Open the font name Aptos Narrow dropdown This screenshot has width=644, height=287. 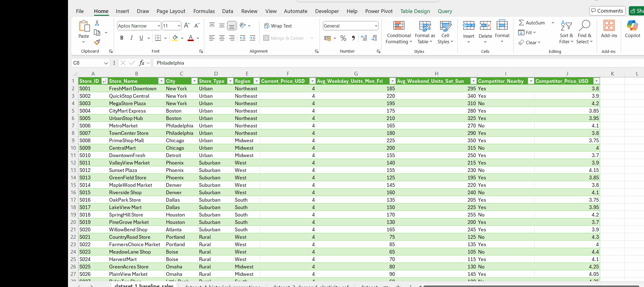pos(159,26)
